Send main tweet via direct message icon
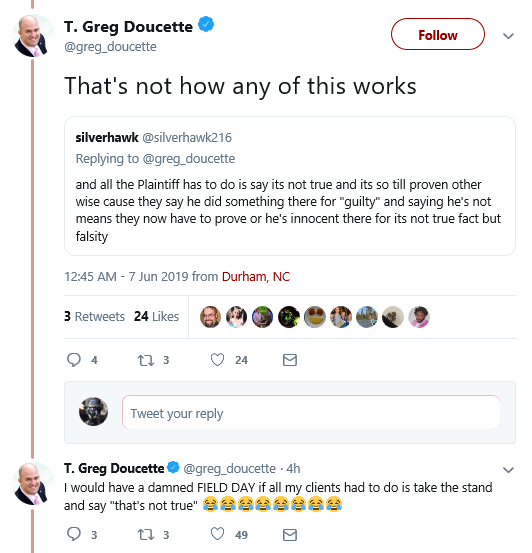The width and height of the screenshot is (532, 553). coord(290,360)
